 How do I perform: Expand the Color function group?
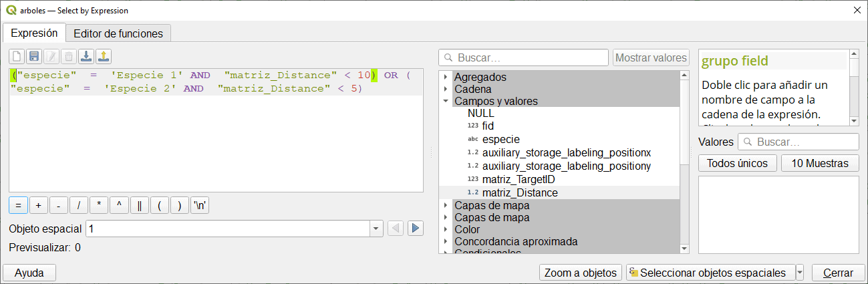[446, 230]
